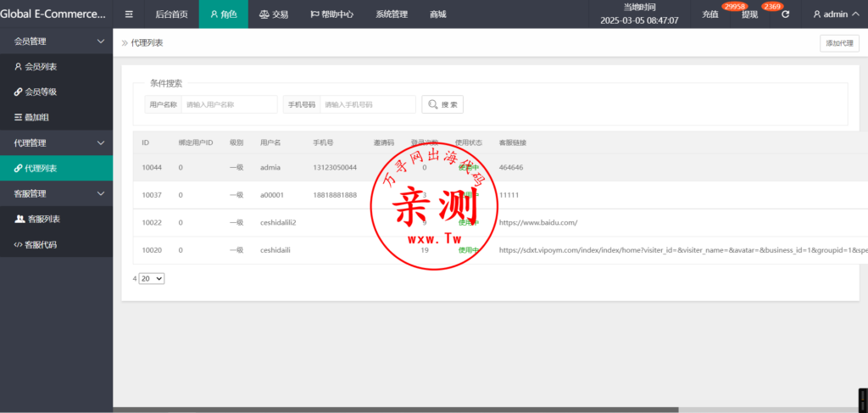
Task: Click username ceshidalili2
Action: click(x=278, y=222)
